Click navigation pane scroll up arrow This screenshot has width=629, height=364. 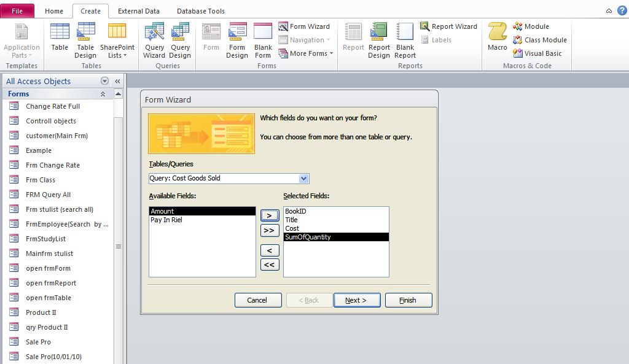(x=118, y=94)
